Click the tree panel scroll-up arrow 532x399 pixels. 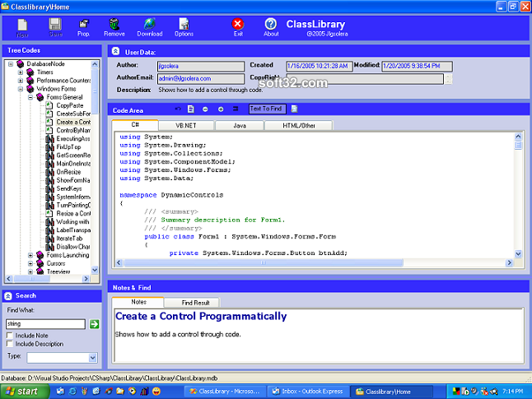[95, 64]
